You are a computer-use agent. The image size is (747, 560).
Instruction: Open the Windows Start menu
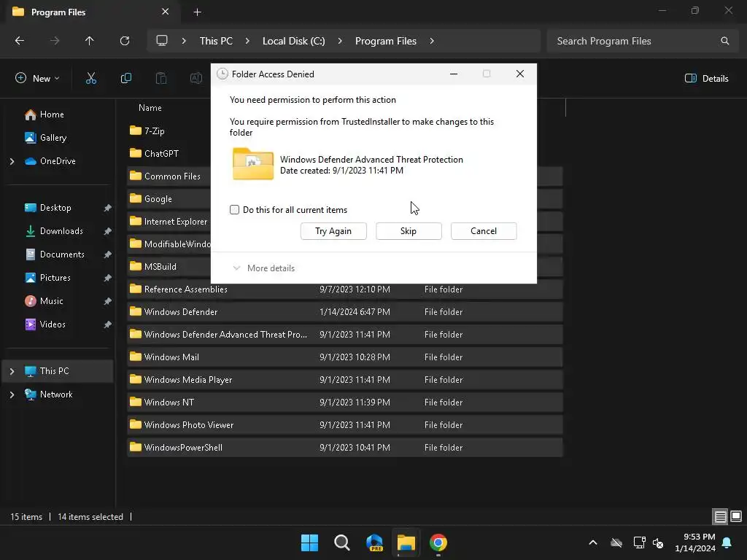coord(309,542)
